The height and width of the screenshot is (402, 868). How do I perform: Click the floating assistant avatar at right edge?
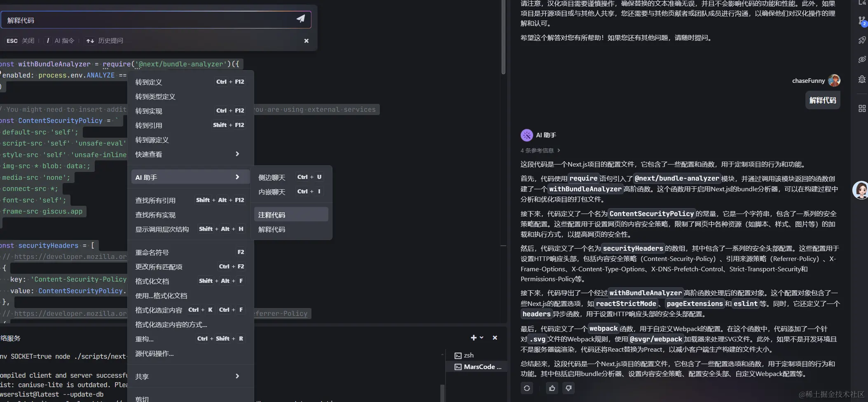(x=861, y=190)
